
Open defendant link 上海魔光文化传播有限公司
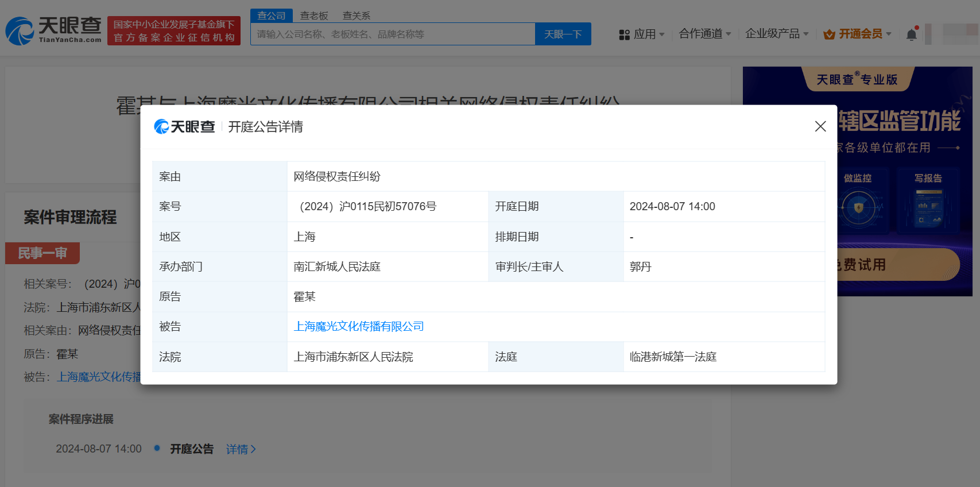click(359, 326)
